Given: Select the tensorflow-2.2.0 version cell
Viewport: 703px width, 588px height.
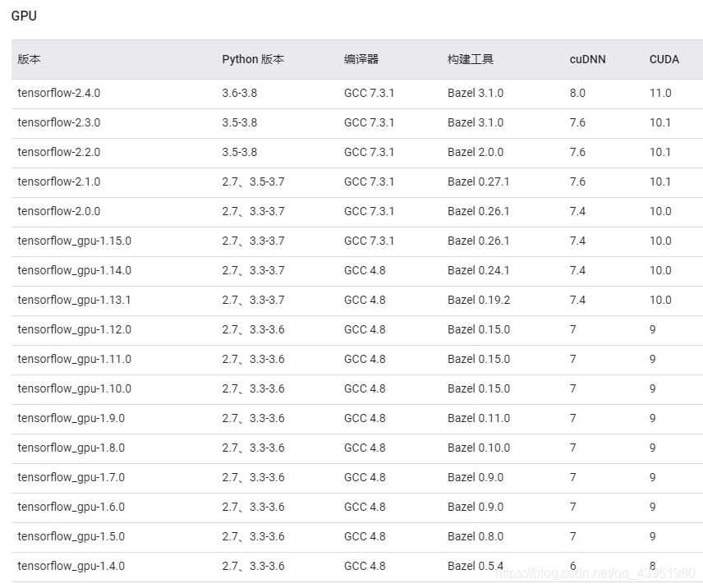Looking at the screenshot, I should click(x=59, y=152).
